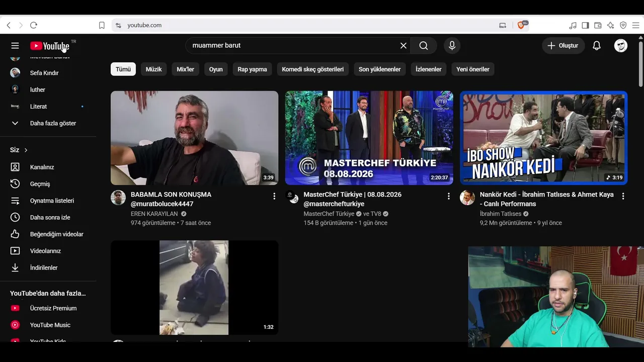Open the Brave Shields panel

point(522,25)
